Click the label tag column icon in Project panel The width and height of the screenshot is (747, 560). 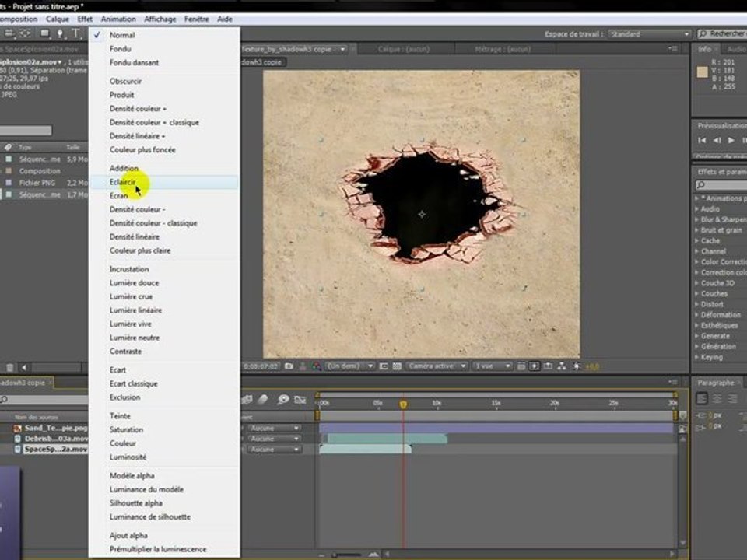[x=8, y=147]
